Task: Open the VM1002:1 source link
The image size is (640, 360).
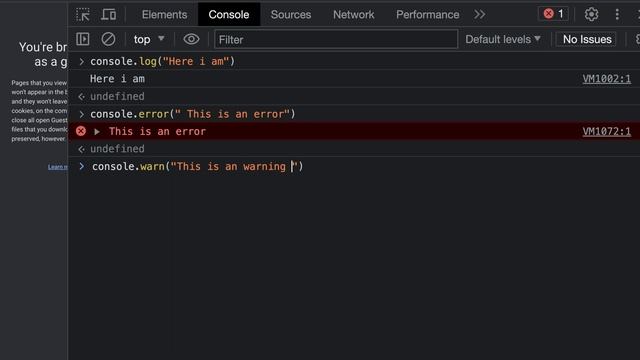Action: [x=606, y=79]
